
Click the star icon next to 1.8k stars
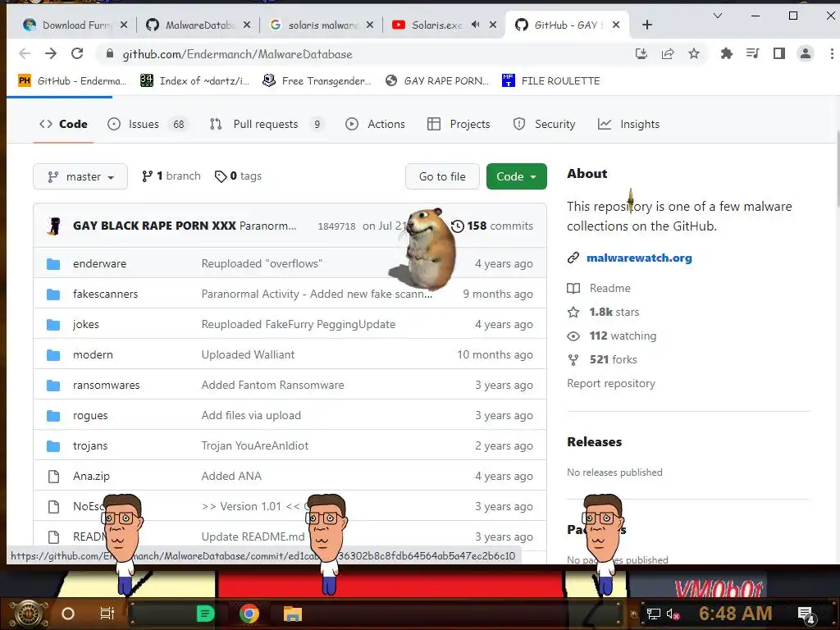coord(573,312)
